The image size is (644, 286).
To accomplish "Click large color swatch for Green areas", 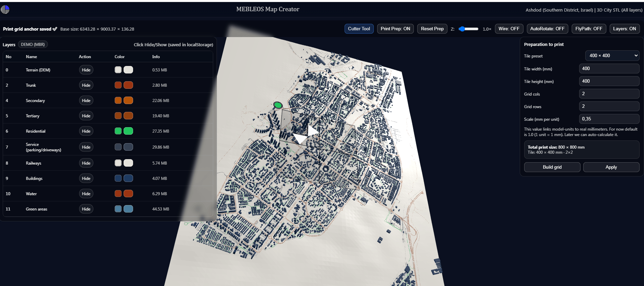I will coord(128,209).
